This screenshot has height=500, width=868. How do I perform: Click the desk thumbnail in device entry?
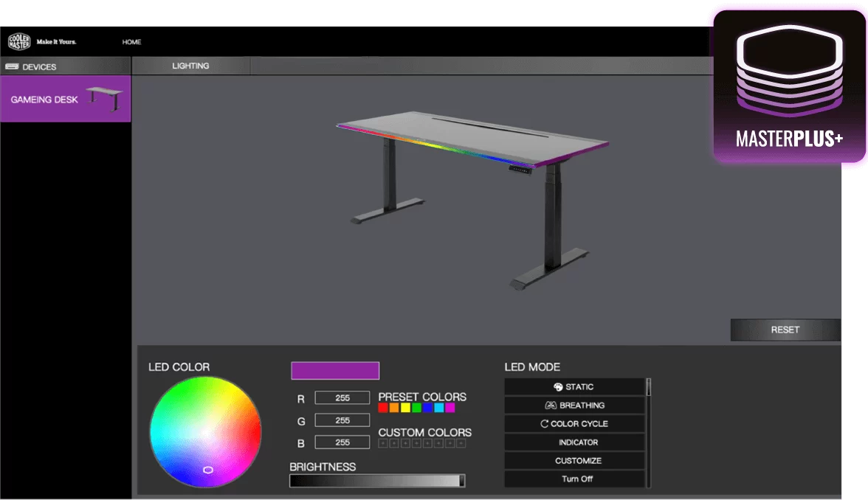point(105,99)
